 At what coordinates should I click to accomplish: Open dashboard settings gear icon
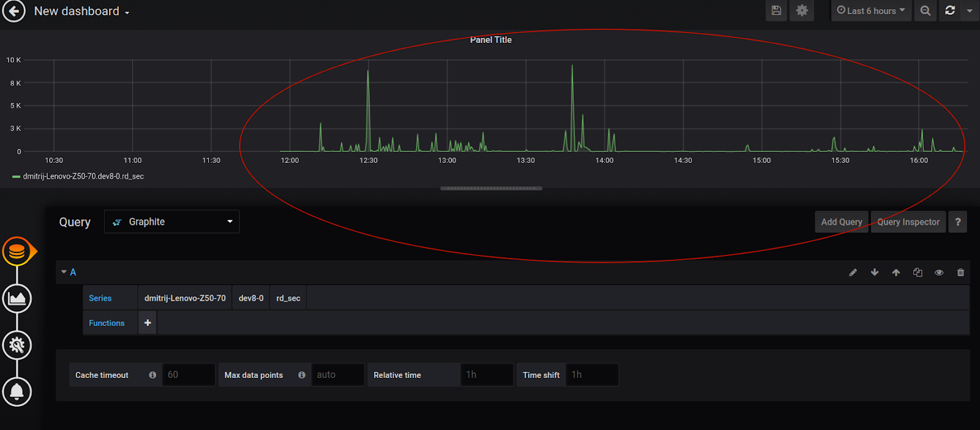(x=802, y=10)
